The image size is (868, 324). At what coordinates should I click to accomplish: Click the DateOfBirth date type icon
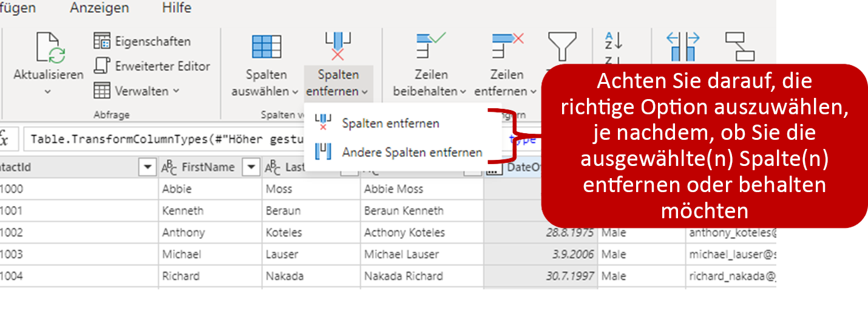(x=494, y=167)
